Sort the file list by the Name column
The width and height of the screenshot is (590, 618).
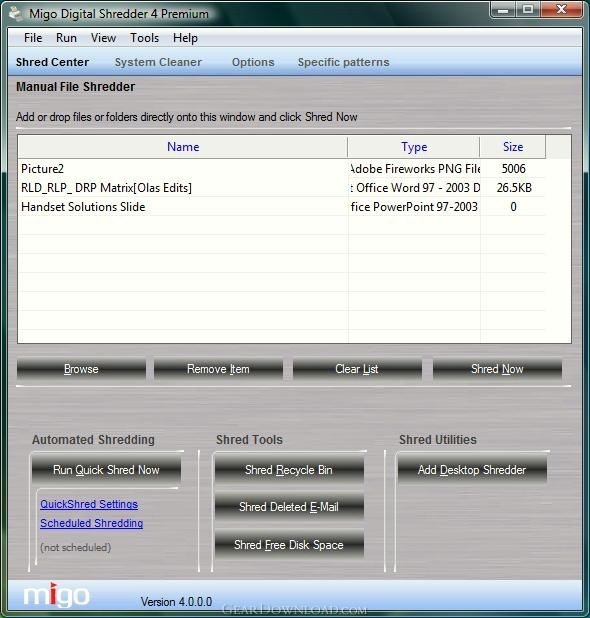(x=183, y=147)
